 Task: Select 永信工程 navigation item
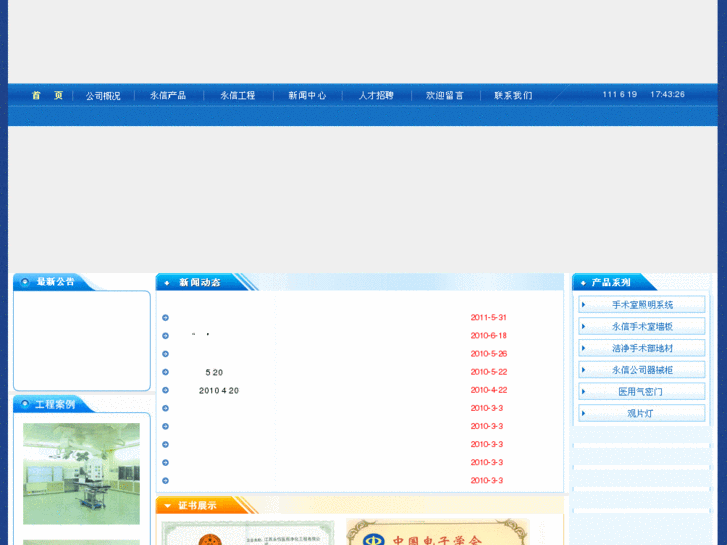click(x=237, y=96)
